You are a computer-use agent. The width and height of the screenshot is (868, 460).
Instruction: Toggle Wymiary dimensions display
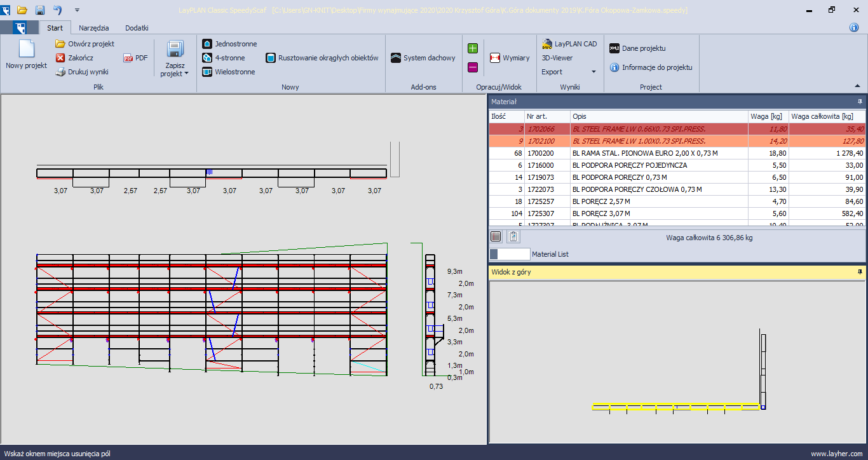point(510,58)
